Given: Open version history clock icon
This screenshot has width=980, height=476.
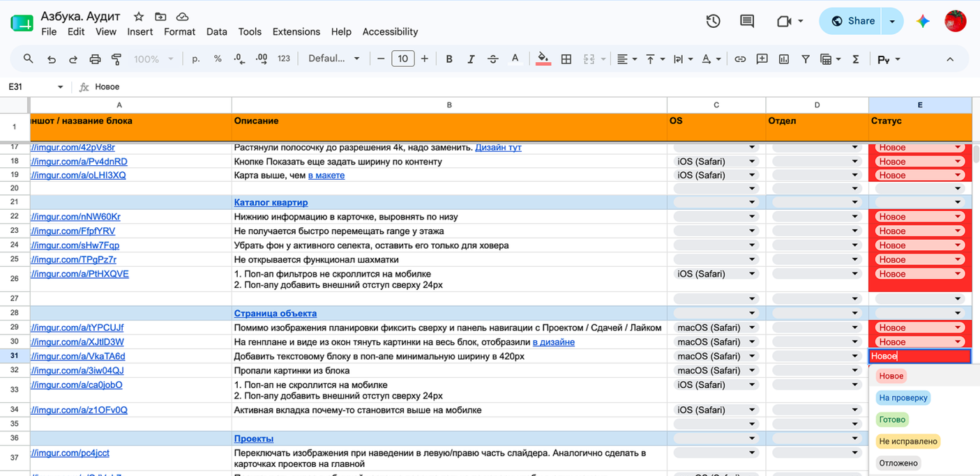Looking at the screenshot, I should [713, 21].
